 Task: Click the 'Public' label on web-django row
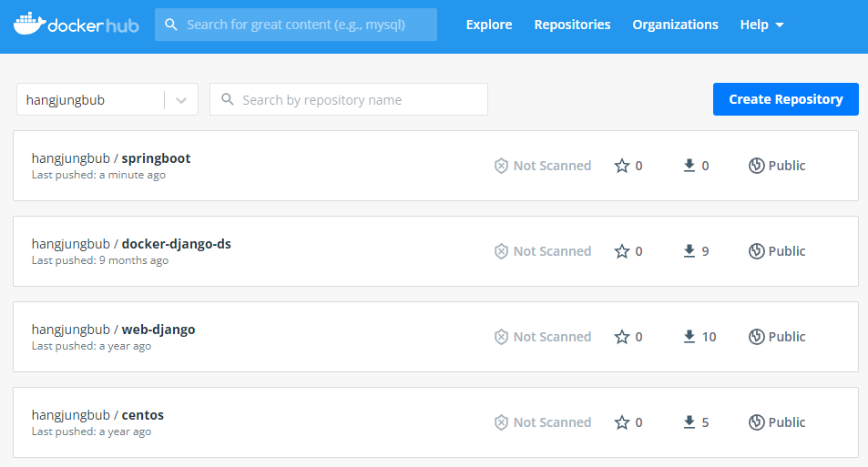coord(787,337)
